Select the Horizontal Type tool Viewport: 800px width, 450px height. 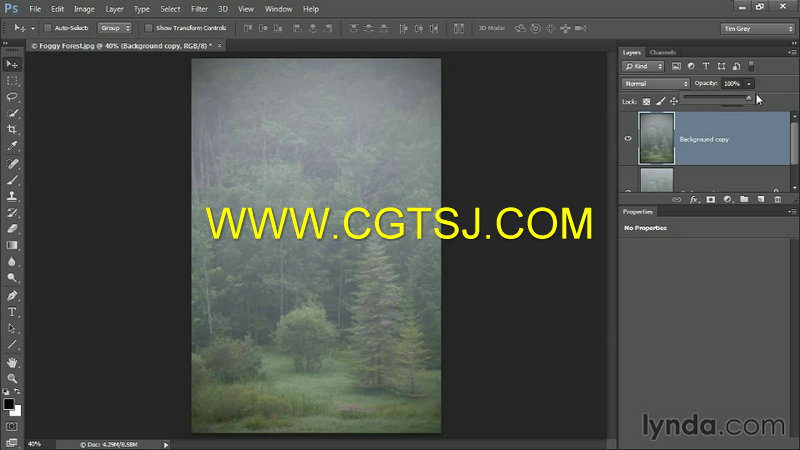[12, 312]
